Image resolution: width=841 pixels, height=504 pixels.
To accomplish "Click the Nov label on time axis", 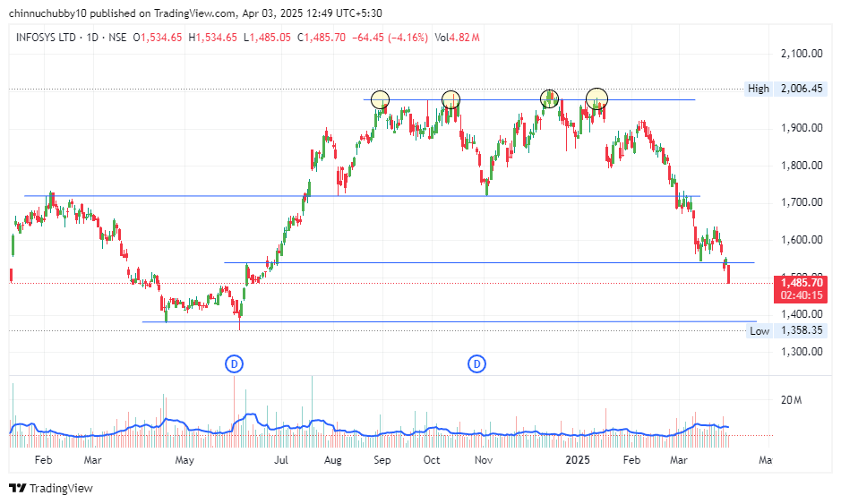I will [x=484, y=460].
